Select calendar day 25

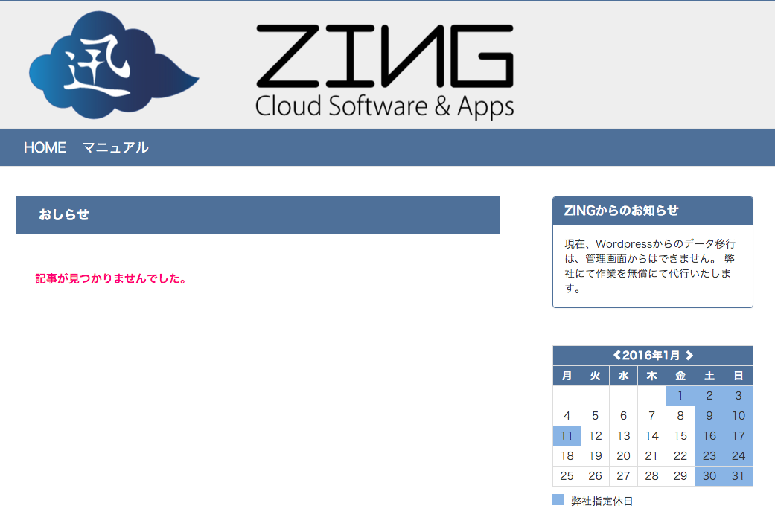coord(567,476)
